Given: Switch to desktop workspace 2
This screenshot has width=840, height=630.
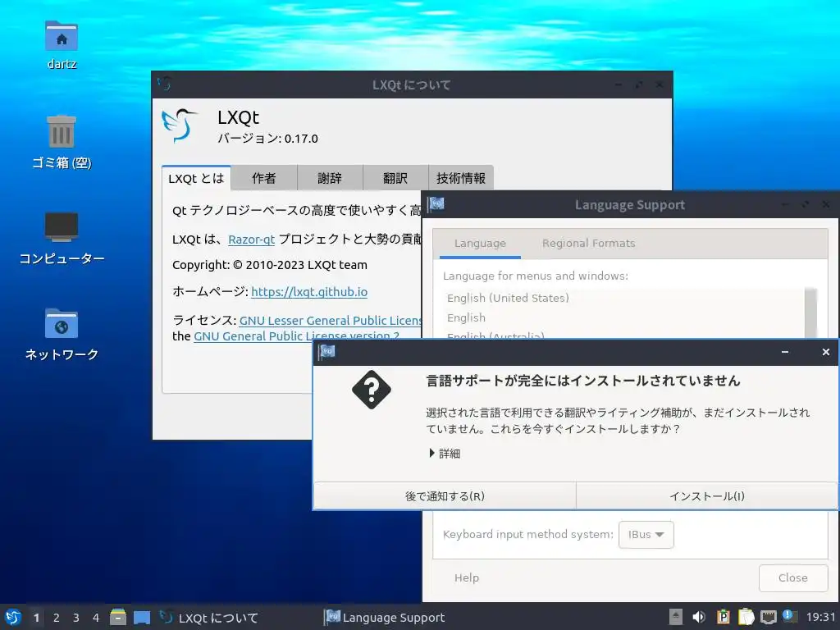Looking at the screenshot, I should coord(57,618).
